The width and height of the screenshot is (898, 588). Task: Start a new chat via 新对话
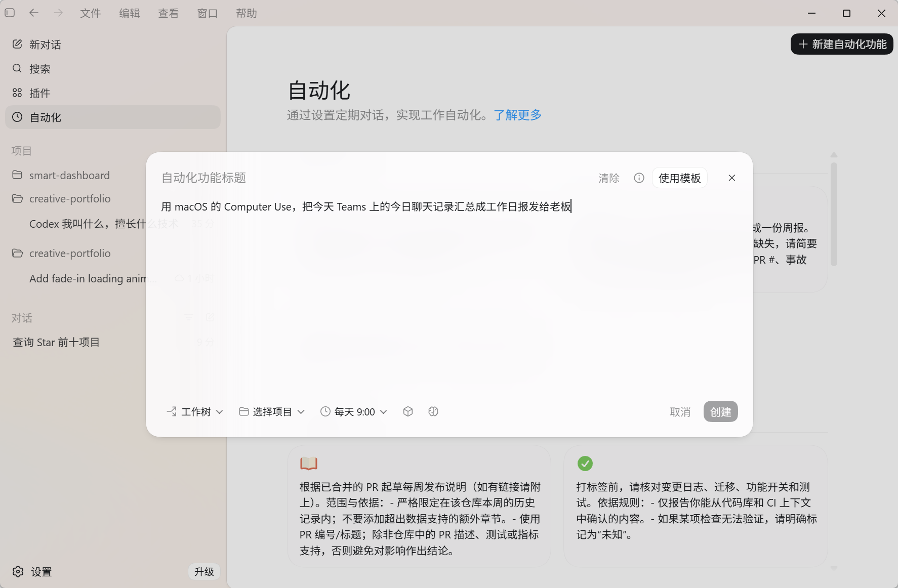pos(113,45)
